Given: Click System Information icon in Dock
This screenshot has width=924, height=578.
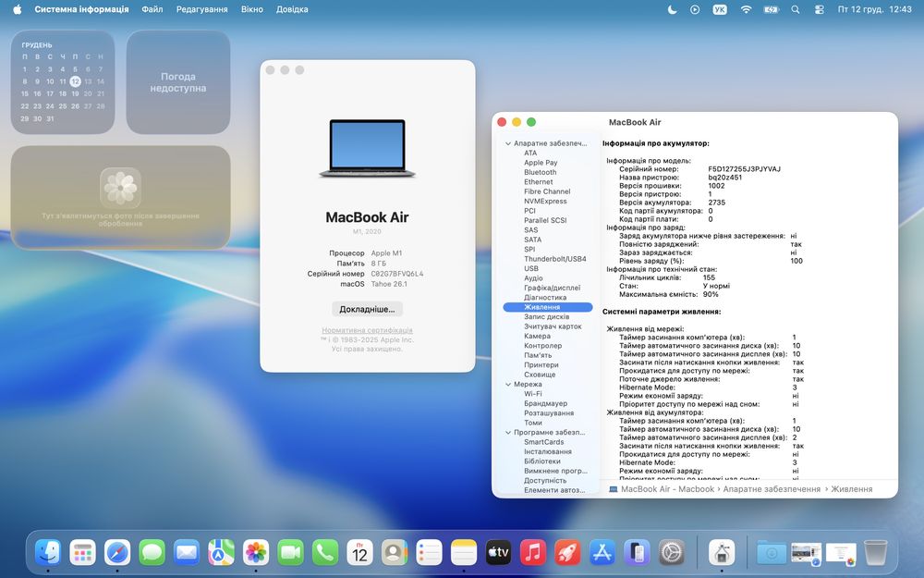Looking at the screenshot, I should 722,553.
